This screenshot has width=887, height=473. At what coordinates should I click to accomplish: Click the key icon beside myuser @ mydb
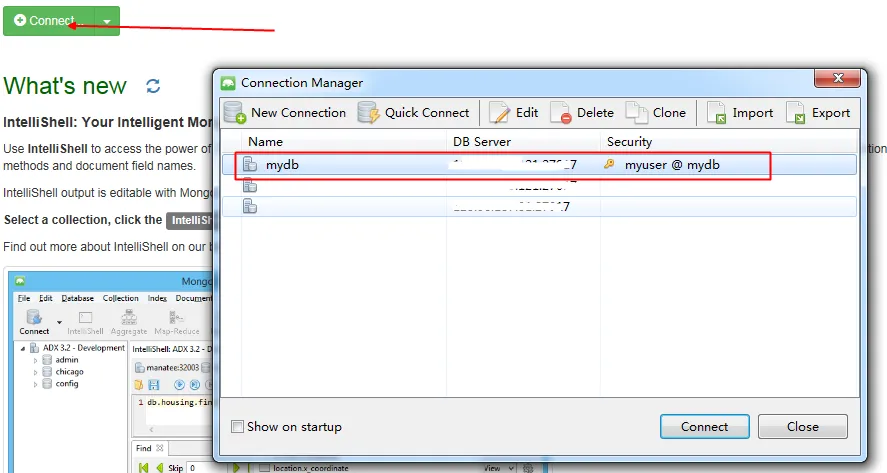click(609, 164)
